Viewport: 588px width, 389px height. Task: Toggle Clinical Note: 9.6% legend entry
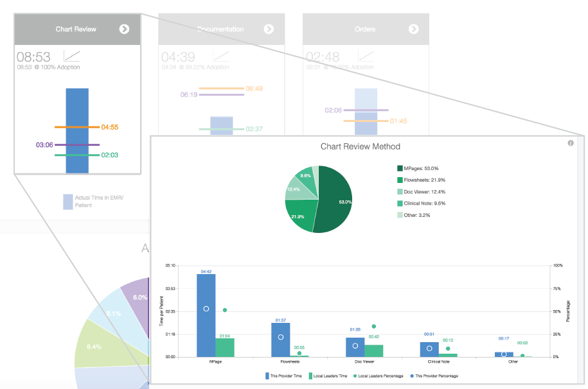pyautogui.click(x=421, y=203)
